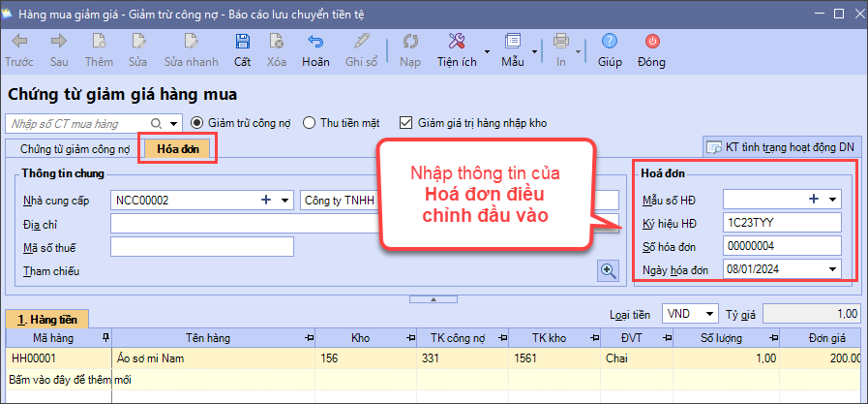The width and height of the screenshot is (868, 404).
Task: Click the plus icon in Nhà cung cấp field
Action: (x=265, y=201)
